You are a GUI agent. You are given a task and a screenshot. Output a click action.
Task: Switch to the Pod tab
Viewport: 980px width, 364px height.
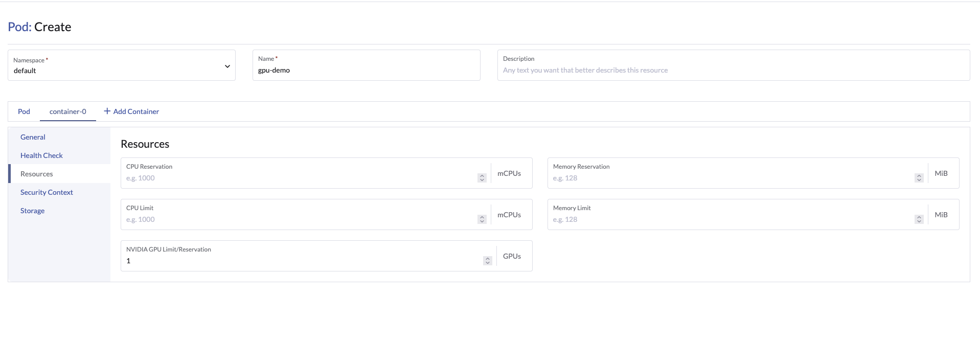coord(24,111)
